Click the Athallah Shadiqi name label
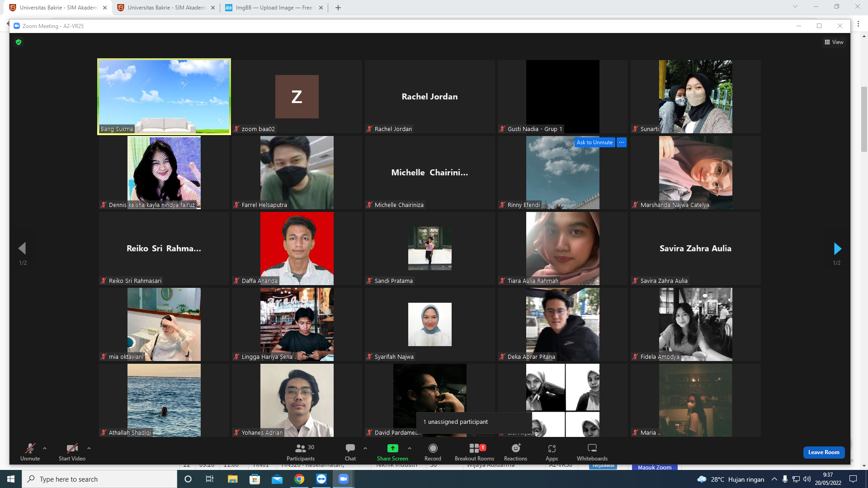 click(x=130, y=433)
